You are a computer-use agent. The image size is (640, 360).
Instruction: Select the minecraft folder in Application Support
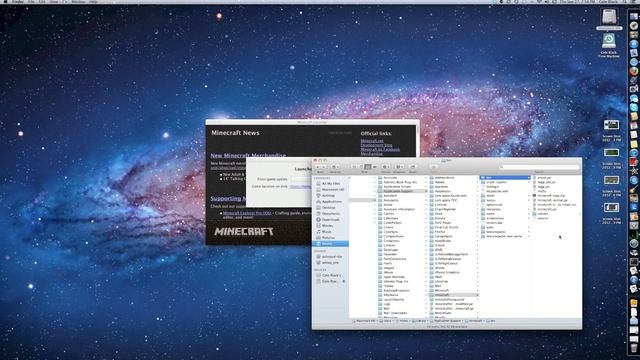453,295
